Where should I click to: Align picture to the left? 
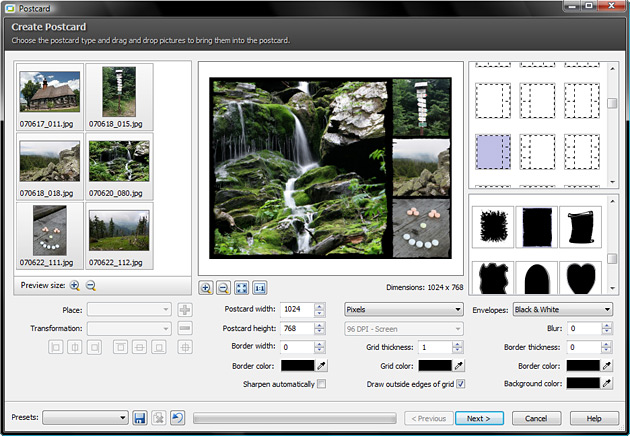(55, 347)
